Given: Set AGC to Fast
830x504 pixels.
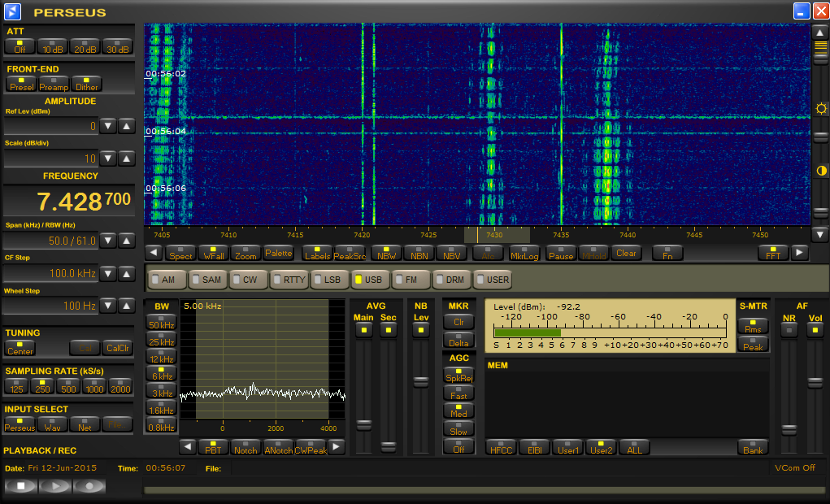Looking at the screenshot, I should pyautogui.click(x=458, y=393).
